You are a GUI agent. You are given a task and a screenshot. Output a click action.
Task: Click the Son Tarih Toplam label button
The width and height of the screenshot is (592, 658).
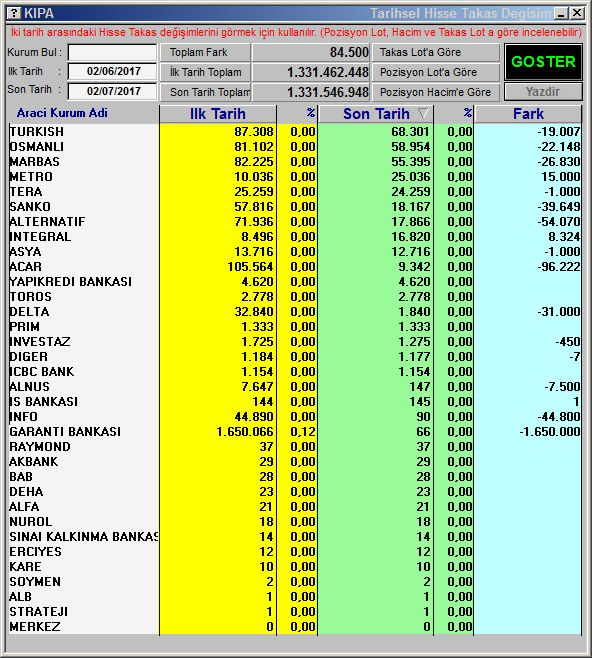[205, 92]
